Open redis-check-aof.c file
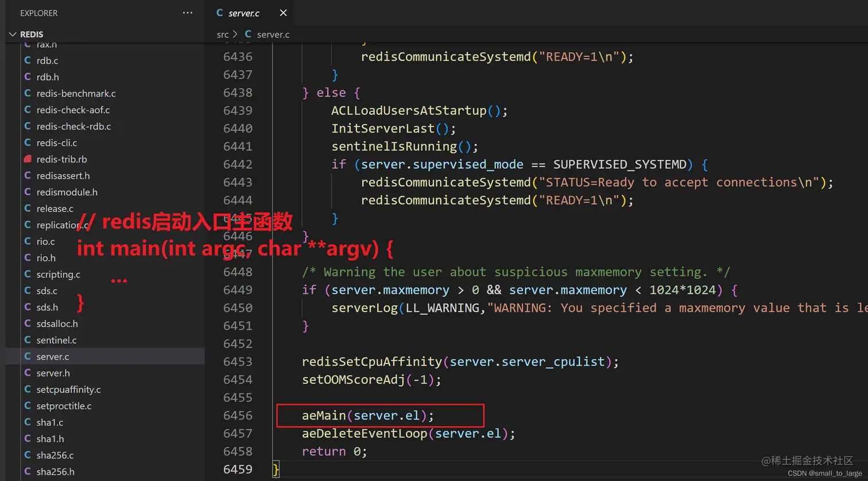 pos(73,110)
